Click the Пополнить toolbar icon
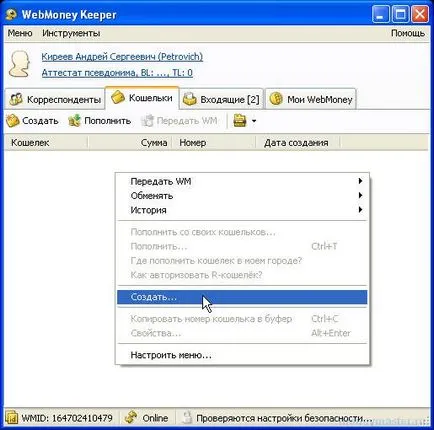The image size is (434, 430). (75, 121)
